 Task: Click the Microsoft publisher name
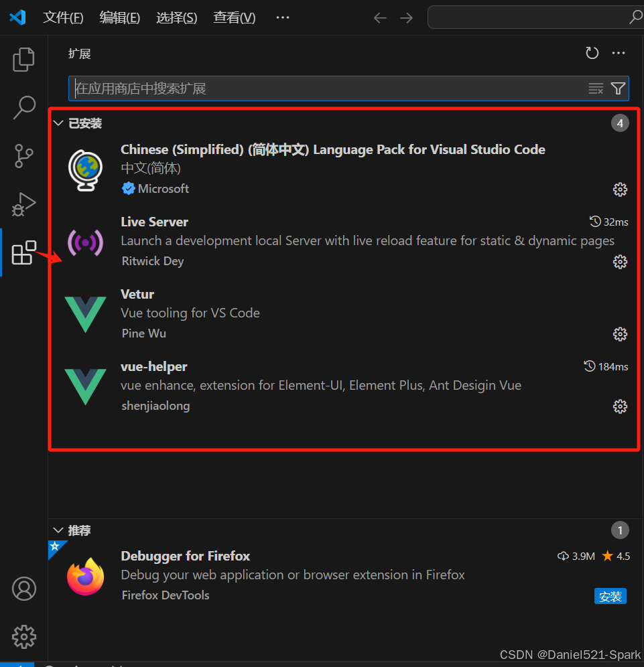click(x=164, y=188)
